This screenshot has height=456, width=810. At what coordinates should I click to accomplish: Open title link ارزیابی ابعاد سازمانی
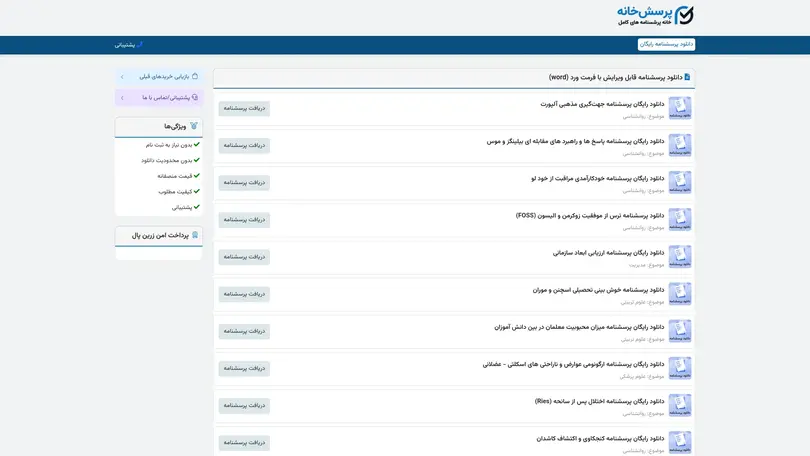609,253
